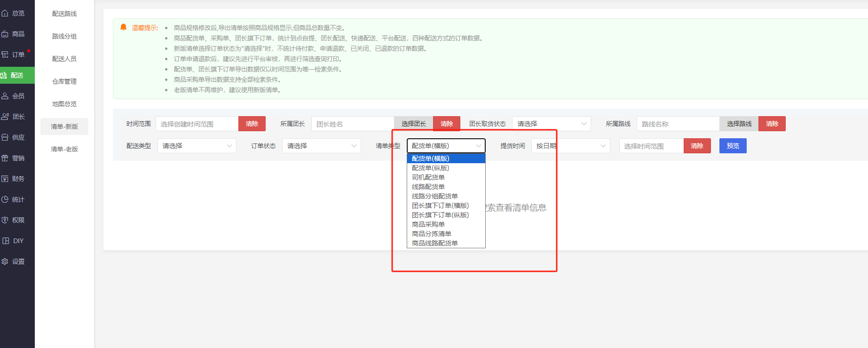Open the 订单状态 dropdown
This screenshot has height=348, width=868.
point(321,146)
